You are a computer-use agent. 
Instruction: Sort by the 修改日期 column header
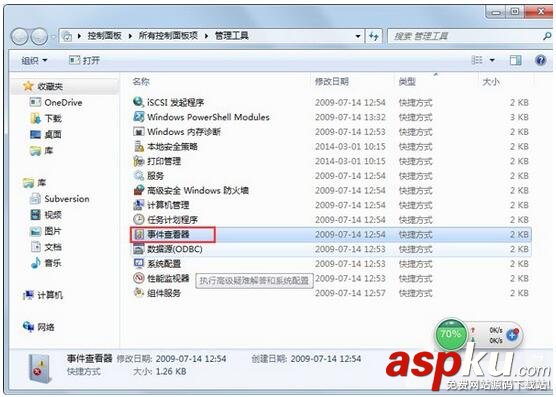(x=332, y=82)
